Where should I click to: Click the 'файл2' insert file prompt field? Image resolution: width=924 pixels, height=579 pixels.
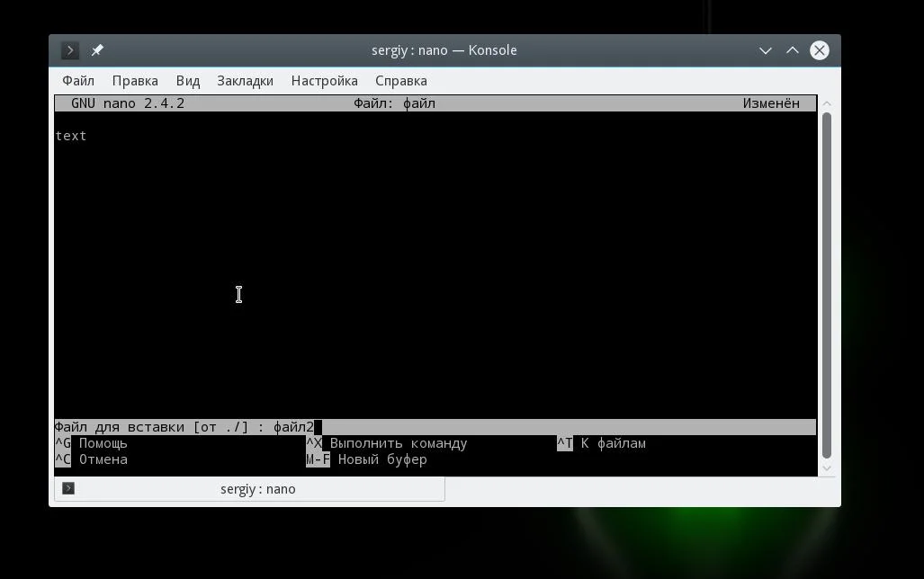(x=435, y=427)
